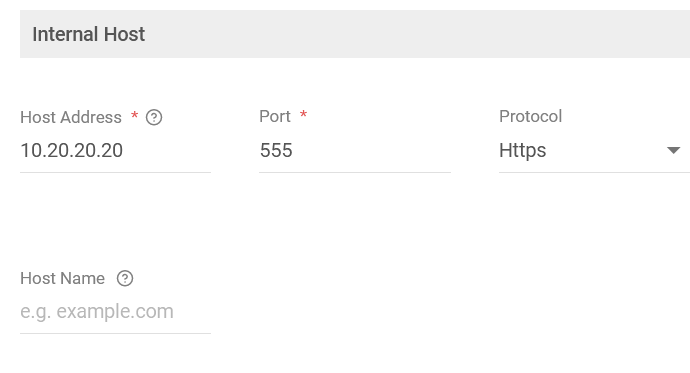This screenshot has width=690, height=373.
Task: Place cursor in the 10.20.20.20 address text
Action: click(x=72, y=150)
